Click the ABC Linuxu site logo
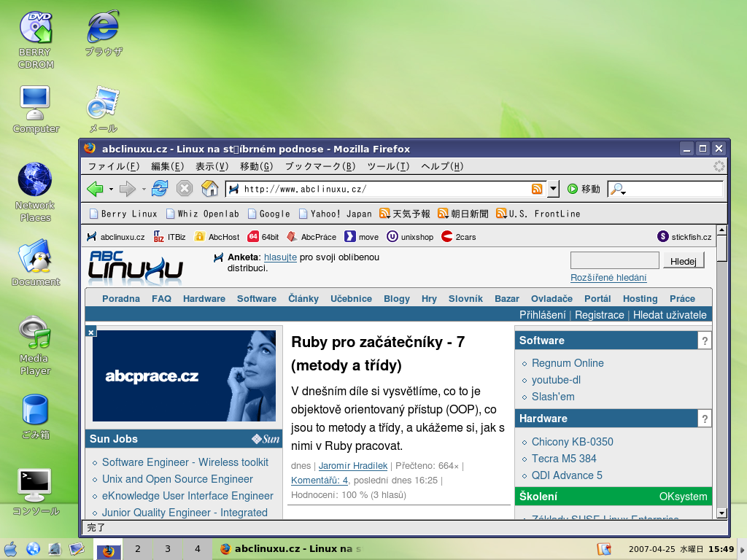 click(136, 267)
